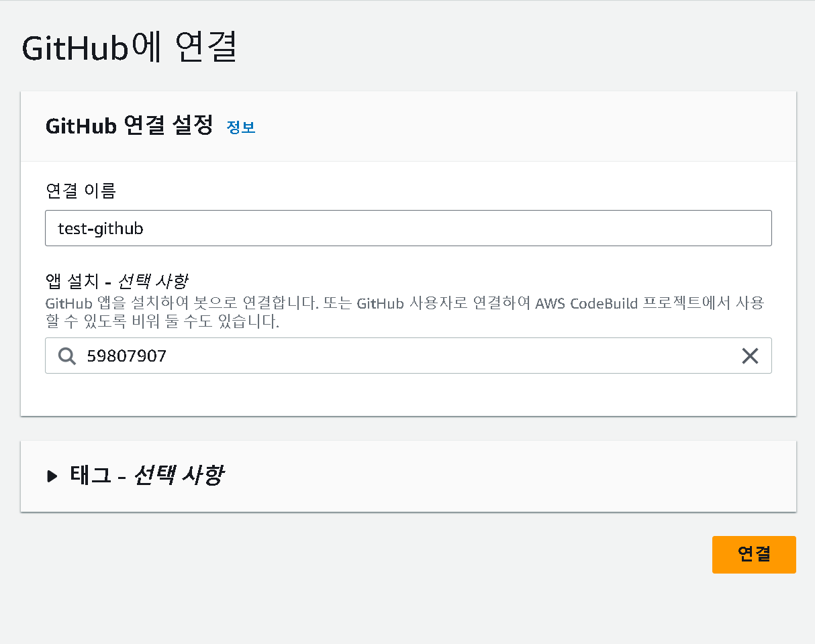The image size is (815, 644).
Task: Select the 59807907 text in search field
Action: click(126, 356)
